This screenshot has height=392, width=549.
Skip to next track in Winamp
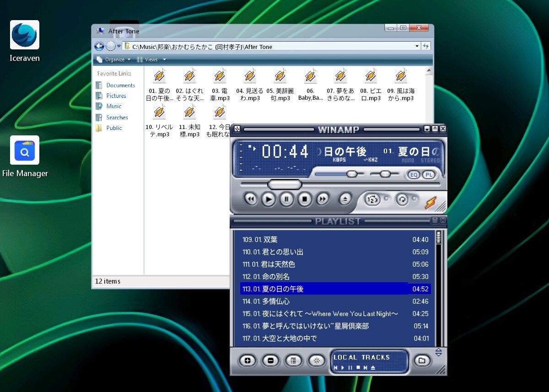[x=323, y=199]
